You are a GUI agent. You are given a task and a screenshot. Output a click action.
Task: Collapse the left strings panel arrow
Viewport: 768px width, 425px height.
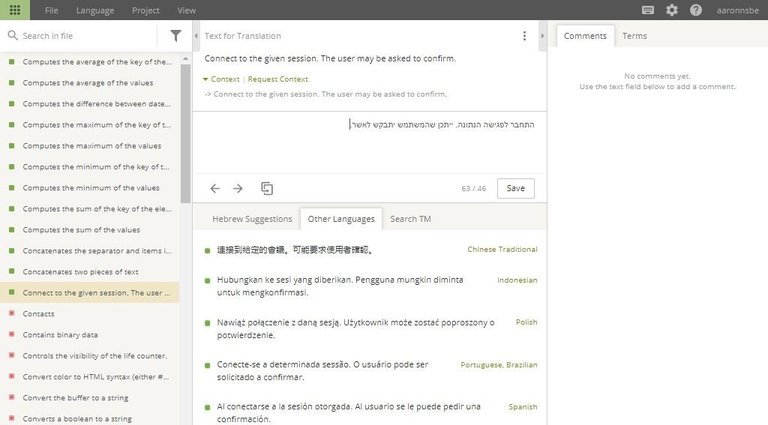tap(196, 36)
